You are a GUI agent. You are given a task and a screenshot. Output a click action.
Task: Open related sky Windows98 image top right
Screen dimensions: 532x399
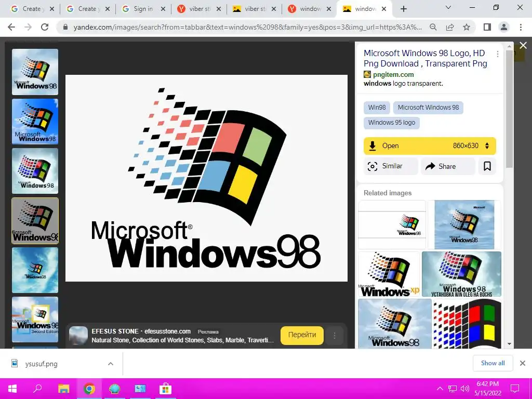point(464,224)
